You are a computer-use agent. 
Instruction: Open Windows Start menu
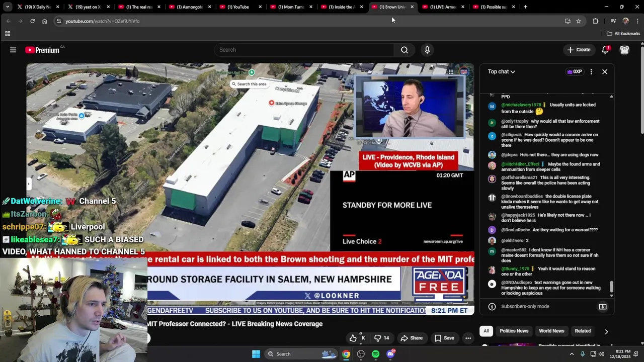[256, 354]
